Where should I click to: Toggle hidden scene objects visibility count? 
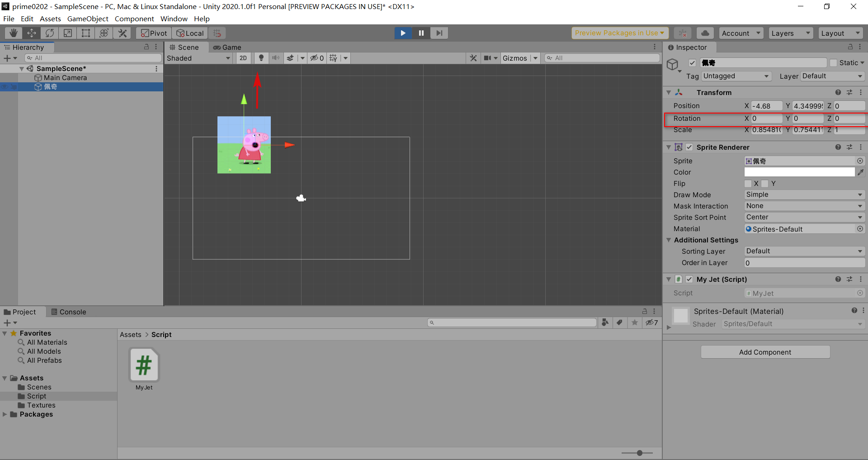coord(317,58)
